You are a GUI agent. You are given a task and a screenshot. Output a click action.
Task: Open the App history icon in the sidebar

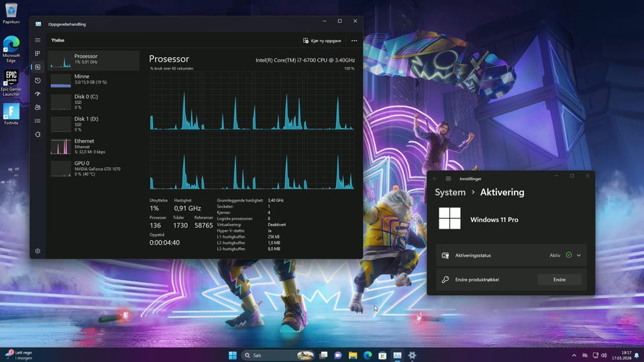click(x=38, y=80)
